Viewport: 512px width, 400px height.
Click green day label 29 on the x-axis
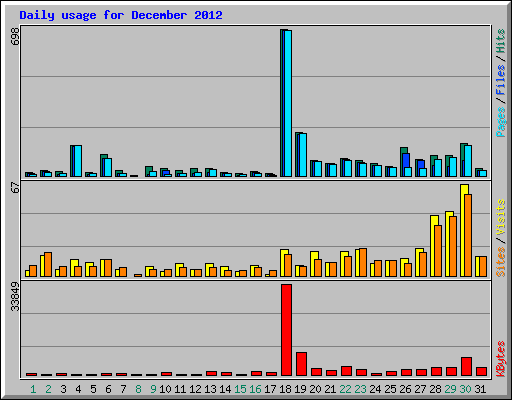tap(450, 389)
